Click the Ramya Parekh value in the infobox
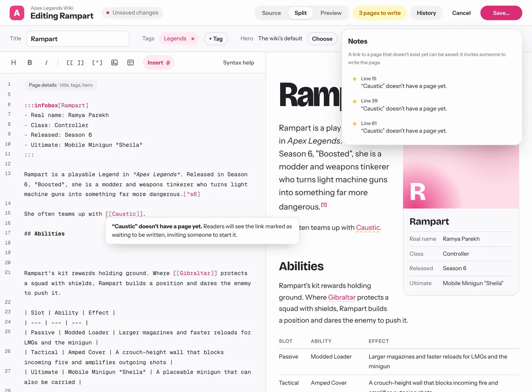532x392 pixels. point(461,239)
